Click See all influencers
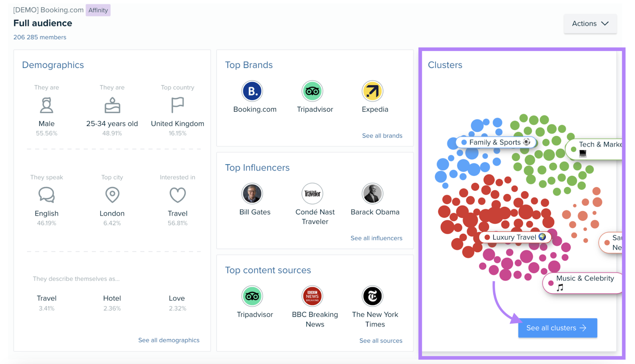Viewport: 635px width, 364px height. (x=376, y=238)
